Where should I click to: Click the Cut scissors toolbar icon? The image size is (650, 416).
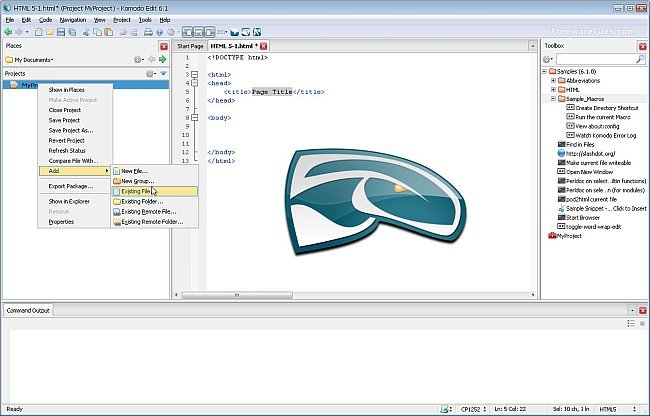[86, 32]
